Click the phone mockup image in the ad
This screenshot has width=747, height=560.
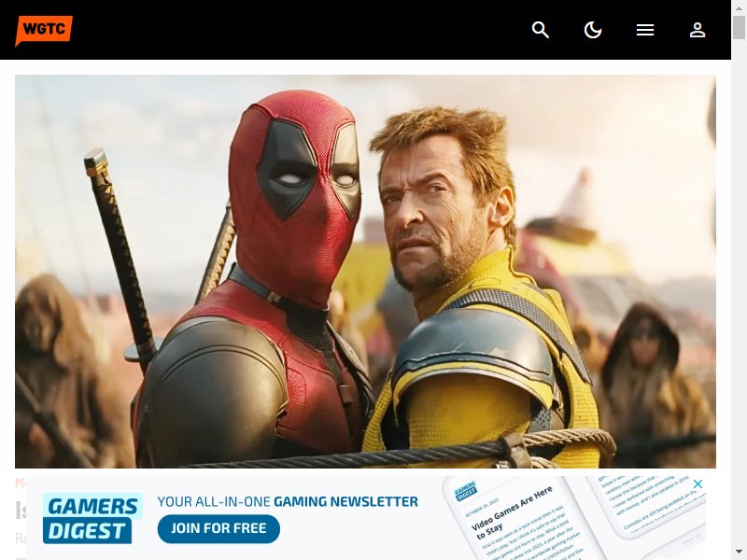click(574, 518)
